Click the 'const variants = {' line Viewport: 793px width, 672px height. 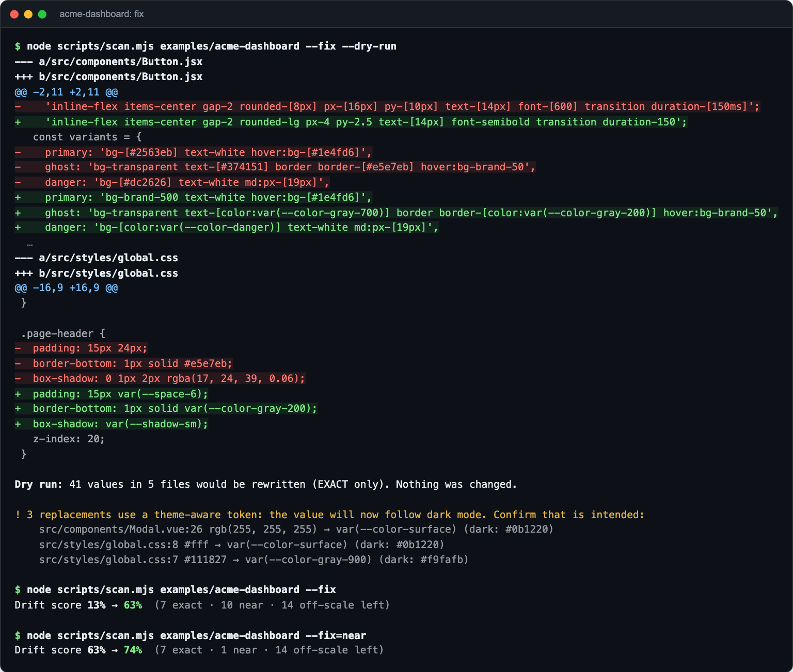click(x=87, y=137)
